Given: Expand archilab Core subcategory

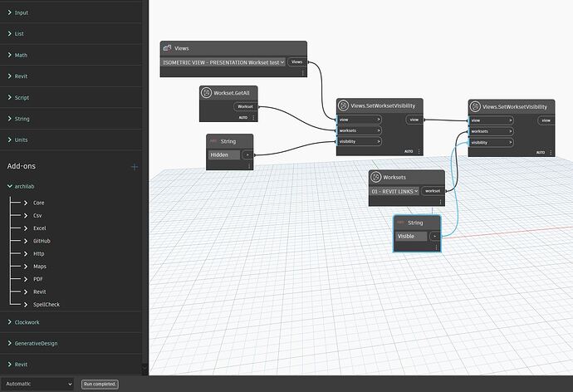Looking at the screenshot, I should click(x=26, y=203).
